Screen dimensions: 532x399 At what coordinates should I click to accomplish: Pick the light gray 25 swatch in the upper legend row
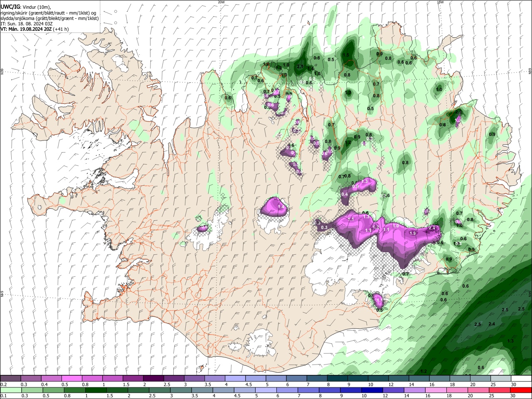click(501, 378)
